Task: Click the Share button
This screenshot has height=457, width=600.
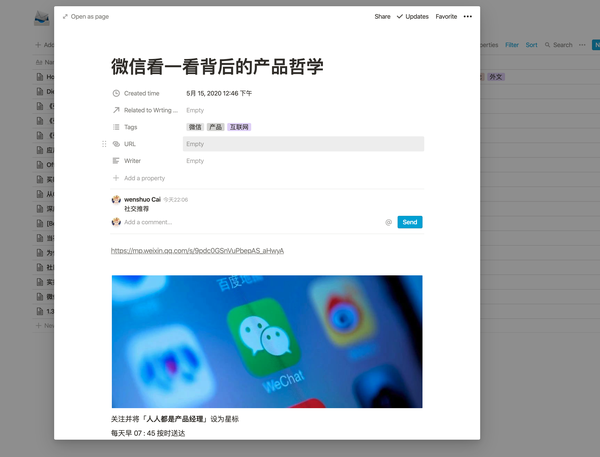Action: point(382,16)
